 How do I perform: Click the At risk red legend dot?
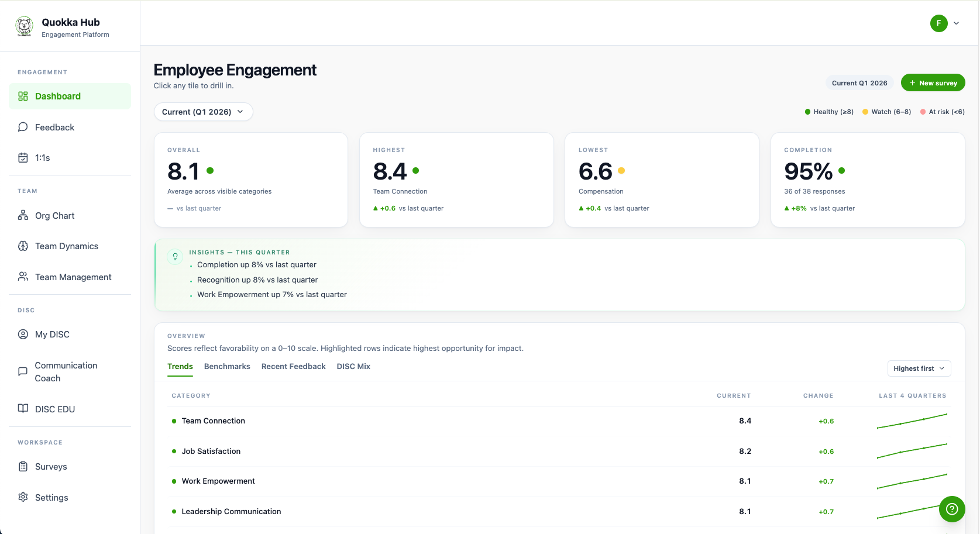click(x=923, y=112)
